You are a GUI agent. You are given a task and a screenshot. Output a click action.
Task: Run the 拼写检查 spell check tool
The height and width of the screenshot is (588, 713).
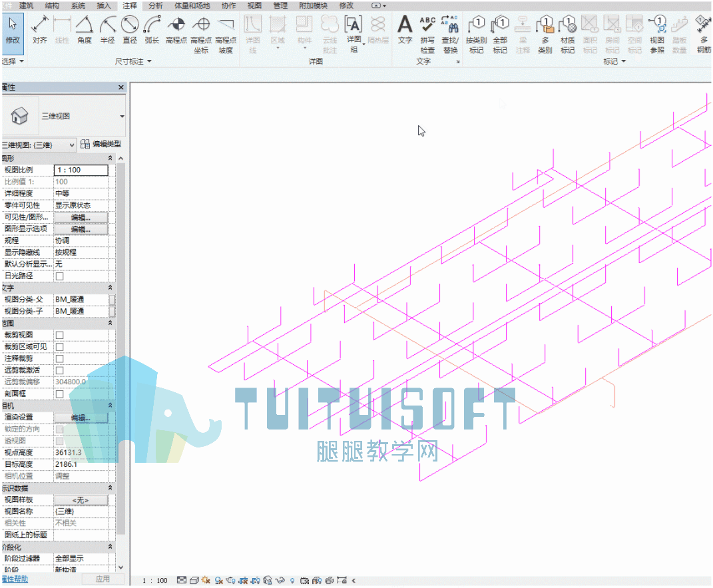(427, 35)
